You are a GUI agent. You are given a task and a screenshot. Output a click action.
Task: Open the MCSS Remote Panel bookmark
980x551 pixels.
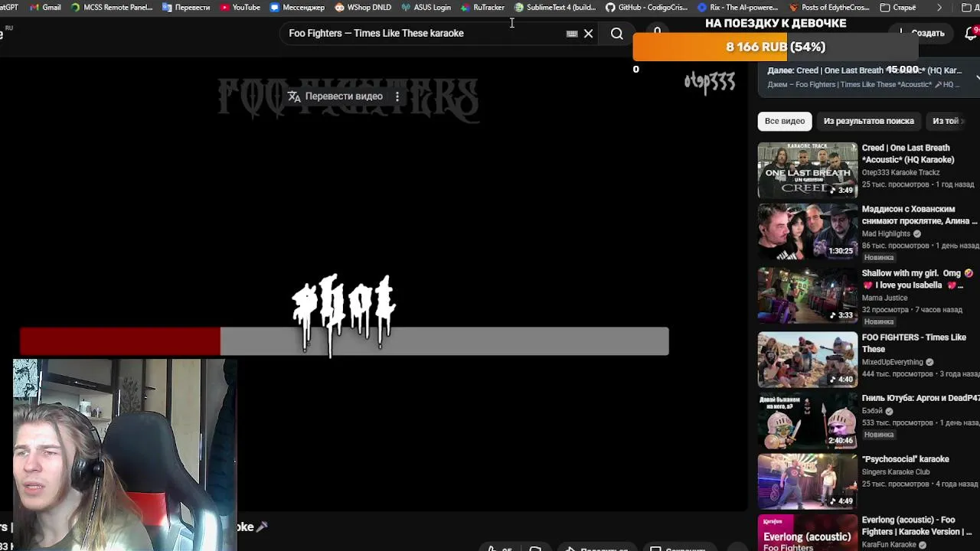(x=111, y=7)
